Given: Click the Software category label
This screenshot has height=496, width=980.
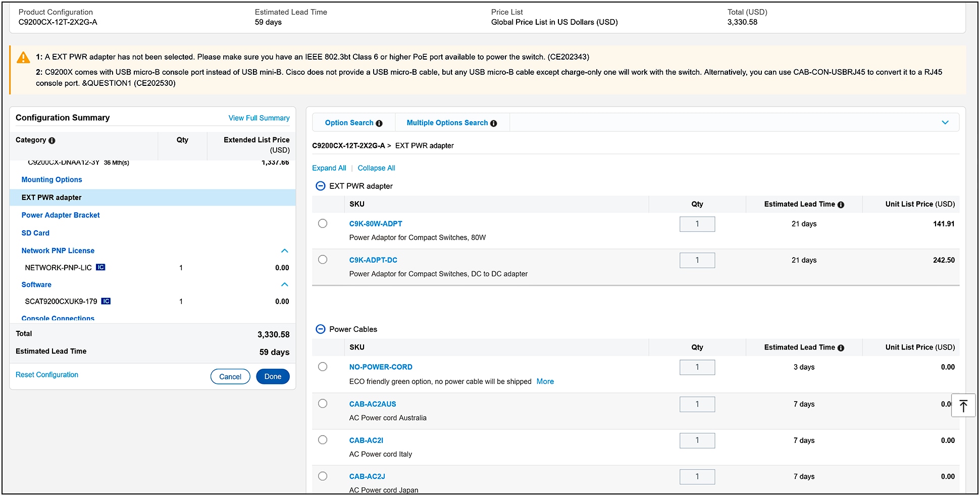Looking at the screenshot, I should point(36,284).
